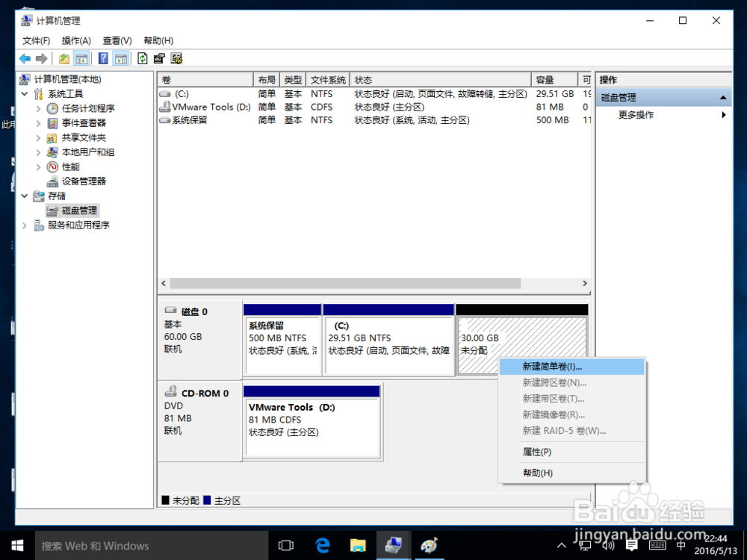Sort by the 容量 column header
747x560 pixels.
pos(554,80)
